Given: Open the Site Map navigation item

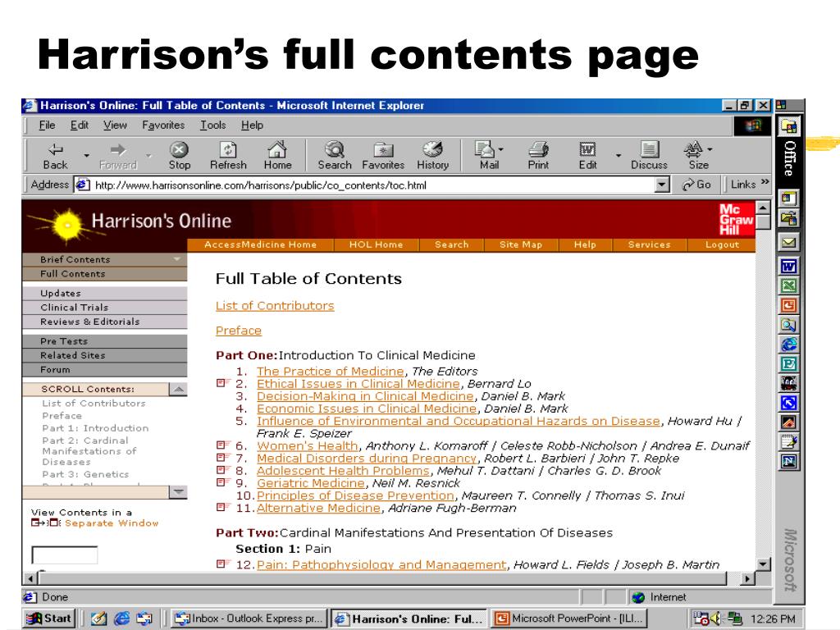Looking at the screenshot, I should click(x=521, y=244).
